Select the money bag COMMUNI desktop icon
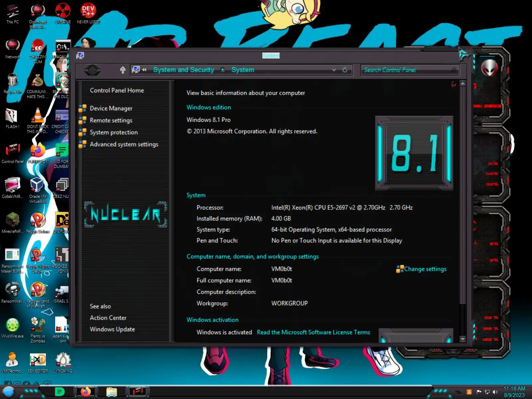The height and width of the screenshot is (399, 532). [x=38, y=86]
